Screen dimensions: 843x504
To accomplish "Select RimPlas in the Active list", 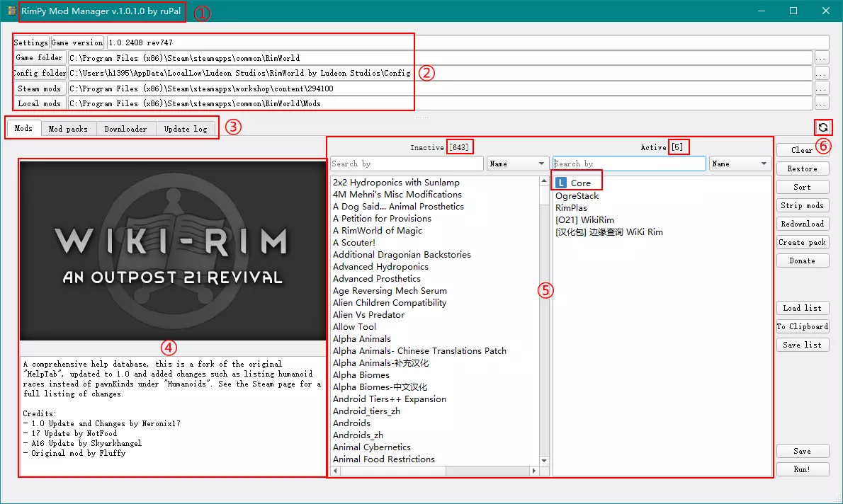I will tap(571, 208).
